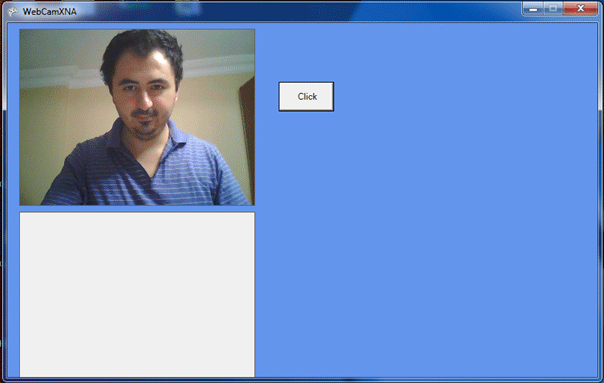This screenshot has width=604, height=383.
Task: Click the empty white picture box
Action: point(137,294)
